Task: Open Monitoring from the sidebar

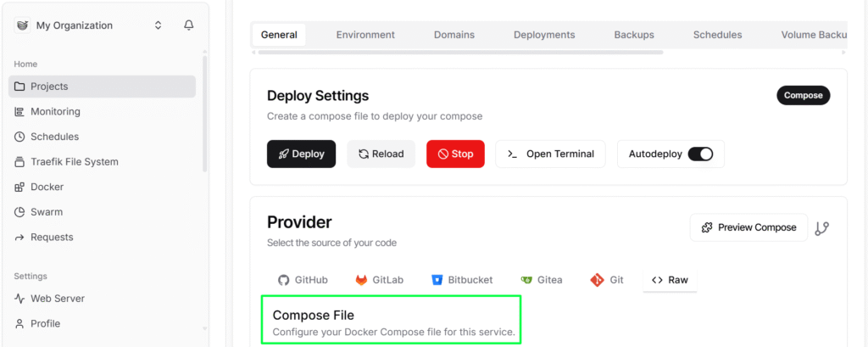Action: [x=55, y=111]
